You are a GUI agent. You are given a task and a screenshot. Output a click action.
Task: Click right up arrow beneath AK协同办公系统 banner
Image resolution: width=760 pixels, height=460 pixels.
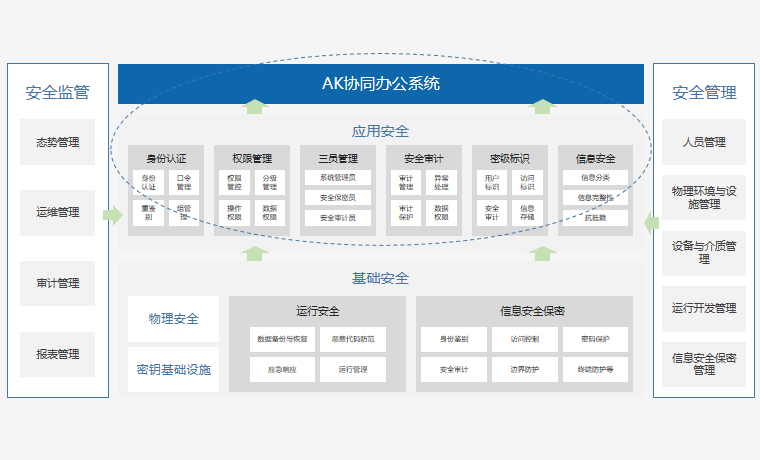point(543,106)
